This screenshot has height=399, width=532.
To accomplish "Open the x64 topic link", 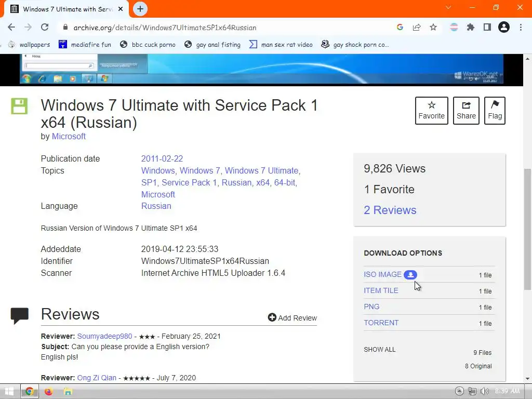I will [x=263, y=182].
